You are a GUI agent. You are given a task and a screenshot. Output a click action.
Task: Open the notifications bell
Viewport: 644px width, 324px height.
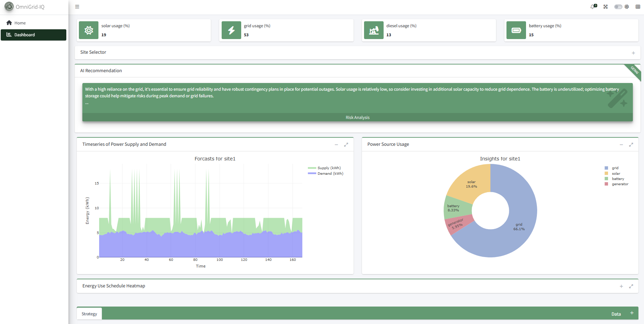pos(593,7)
